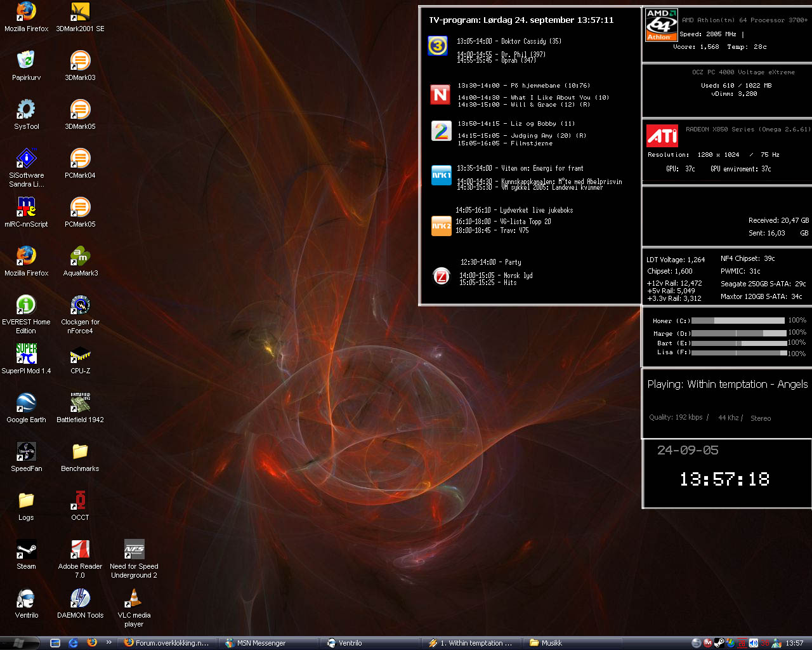Switch to Within temptation player taskbar button

click(x=473, y=643)
